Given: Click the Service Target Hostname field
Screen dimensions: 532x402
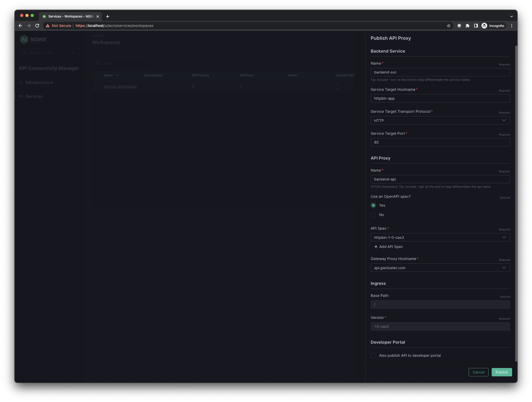Looking at the screenshot, I should click(x=440, y=98).
